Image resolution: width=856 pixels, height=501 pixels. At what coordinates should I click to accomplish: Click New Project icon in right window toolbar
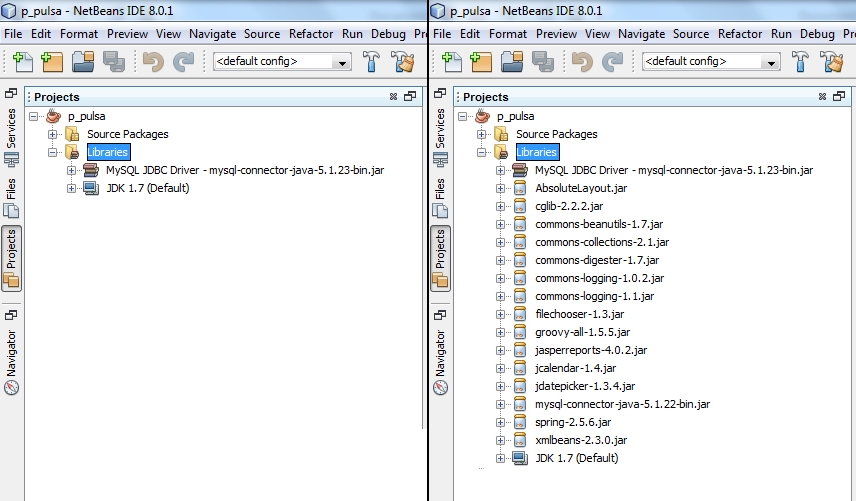[x=481, y=62]
